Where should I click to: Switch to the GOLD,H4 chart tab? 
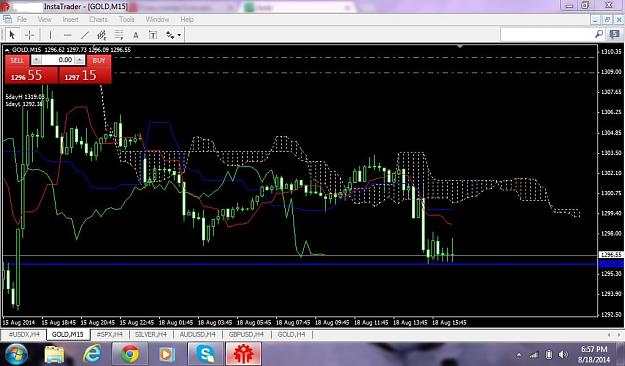point(291,335)
